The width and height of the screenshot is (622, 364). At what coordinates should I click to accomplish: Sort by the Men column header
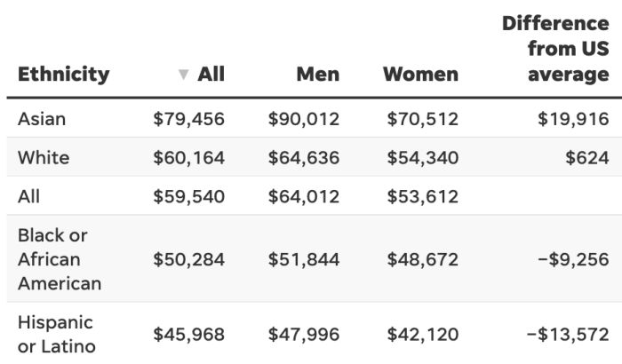pos(318,74)
